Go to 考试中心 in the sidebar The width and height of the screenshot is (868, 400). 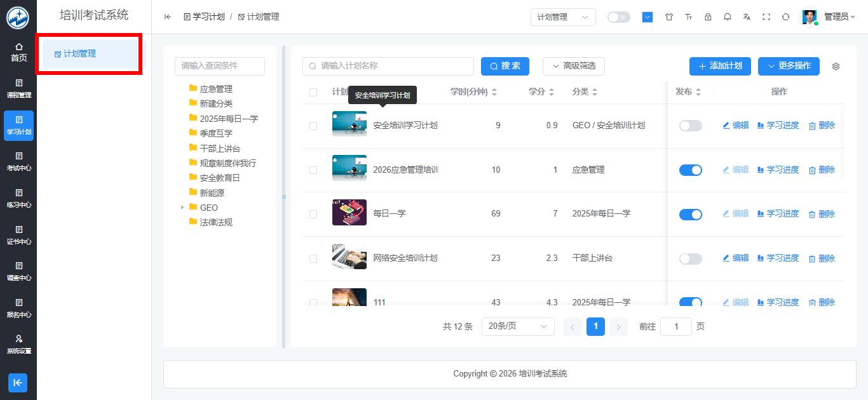point(18,162)
